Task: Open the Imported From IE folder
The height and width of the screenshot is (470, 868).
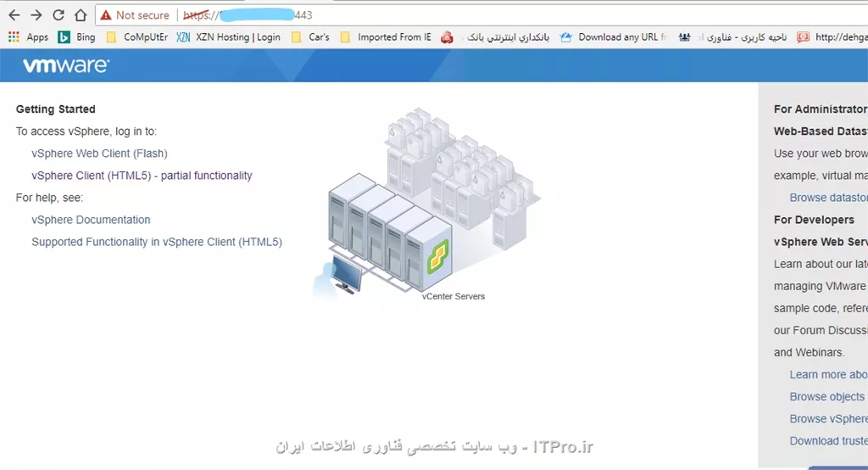Action: pyautogui.click(x=386, y=37)
